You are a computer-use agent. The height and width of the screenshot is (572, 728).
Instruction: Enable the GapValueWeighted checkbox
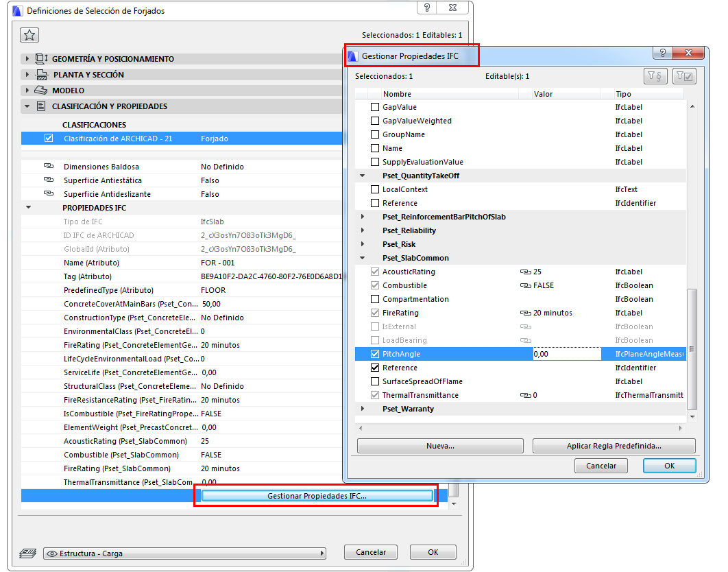(x=375, y=120)
